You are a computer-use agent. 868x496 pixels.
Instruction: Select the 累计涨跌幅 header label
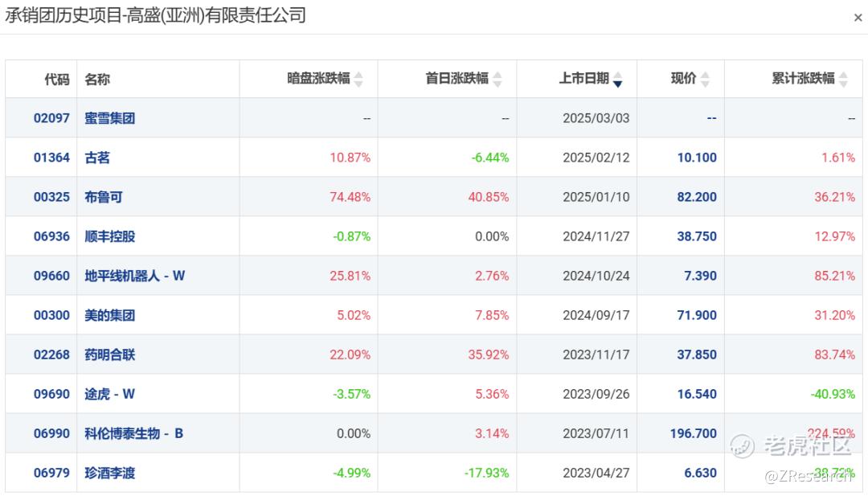point(803,79)
